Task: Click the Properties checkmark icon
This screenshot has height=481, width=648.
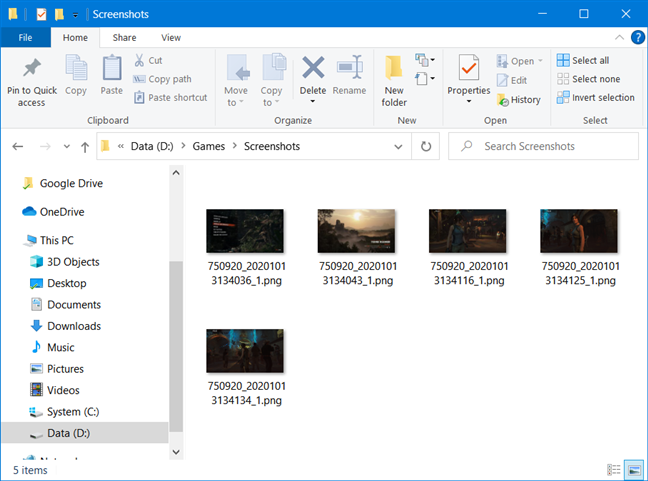Action: (x=469, y=67)
